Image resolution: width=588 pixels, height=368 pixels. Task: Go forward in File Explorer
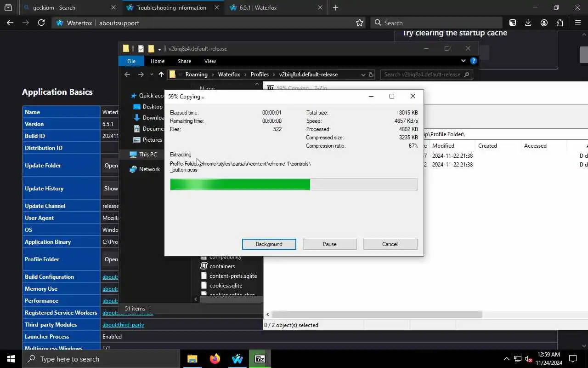(x=141, y=75)
